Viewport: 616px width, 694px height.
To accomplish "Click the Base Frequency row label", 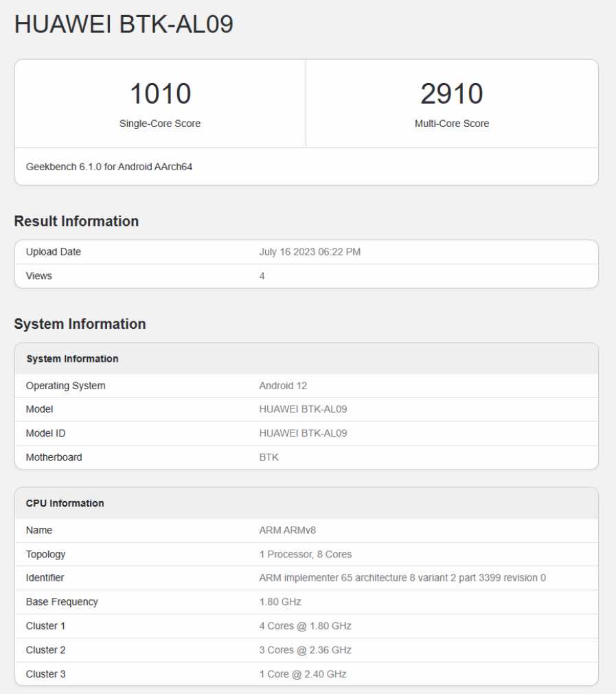I will (62, 602).
